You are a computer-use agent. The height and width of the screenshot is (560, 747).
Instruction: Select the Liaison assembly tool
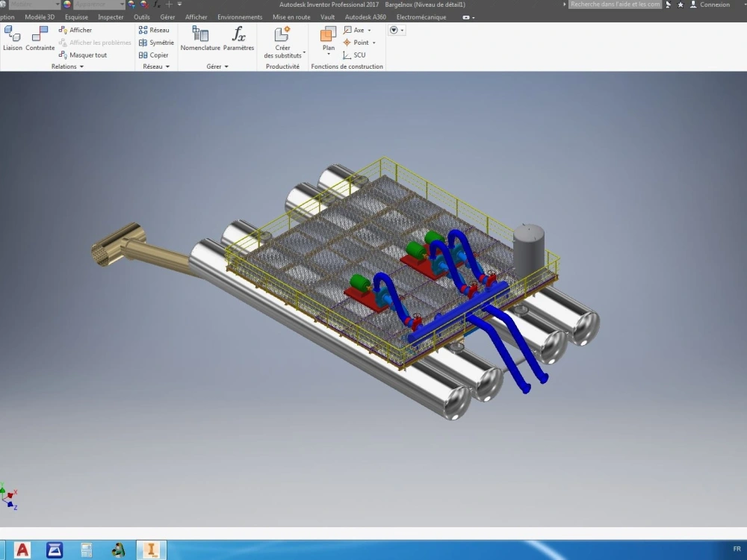click(12, 39)
